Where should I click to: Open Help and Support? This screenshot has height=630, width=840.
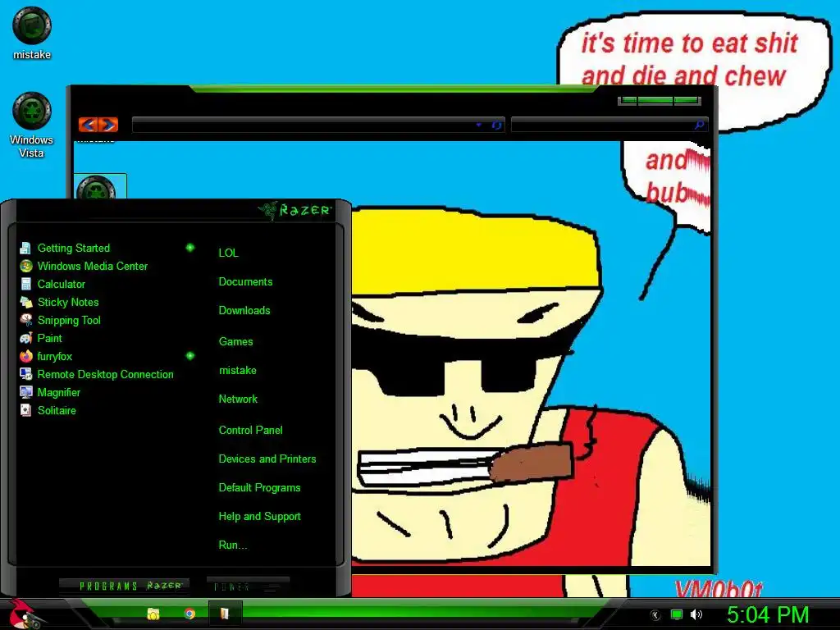coord(259,517)
